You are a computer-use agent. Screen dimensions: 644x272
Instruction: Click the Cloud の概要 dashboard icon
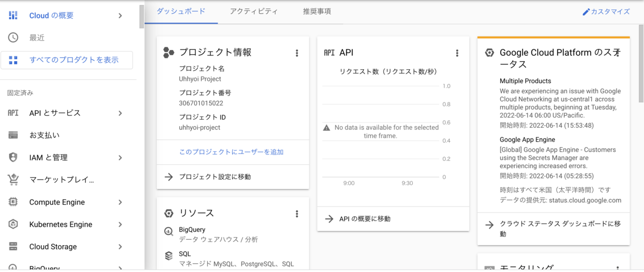(x=13, y=16)
